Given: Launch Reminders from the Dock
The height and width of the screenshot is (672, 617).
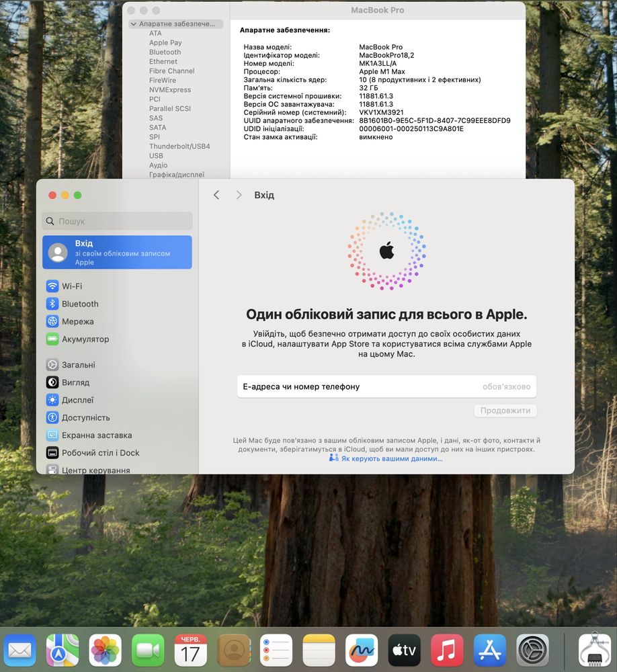Looking at the screenshot, I should coord(276,650).
